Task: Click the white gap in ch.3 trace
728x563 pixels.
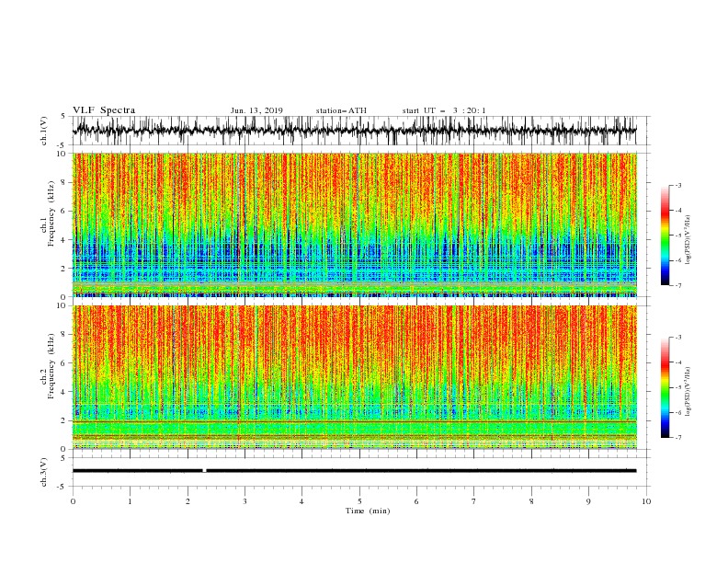Action: (204, 471)
